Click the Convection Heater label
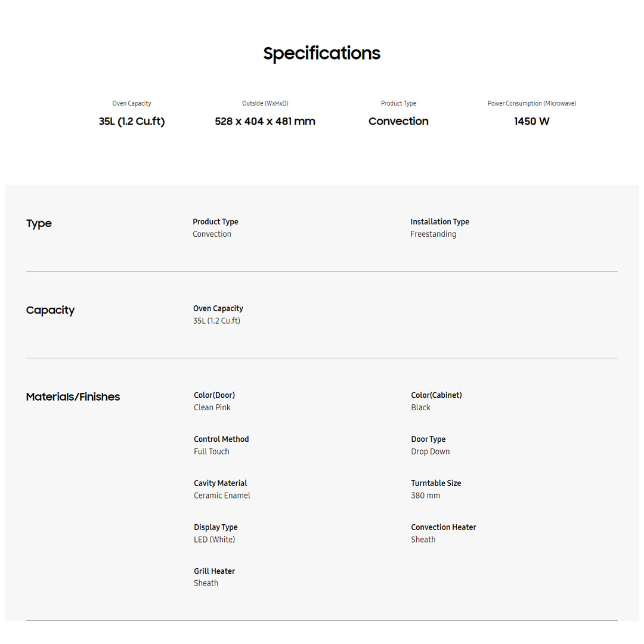644x644 pixels. click(443, 527)
